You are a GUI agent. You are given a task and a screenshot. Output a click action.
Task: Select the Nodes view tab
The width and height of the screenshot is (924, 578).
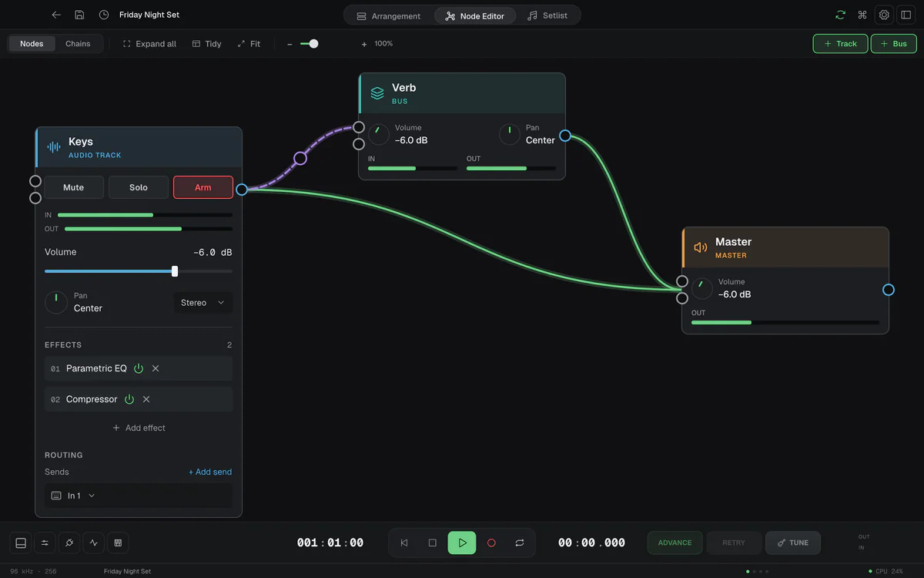tap(32, 44)
